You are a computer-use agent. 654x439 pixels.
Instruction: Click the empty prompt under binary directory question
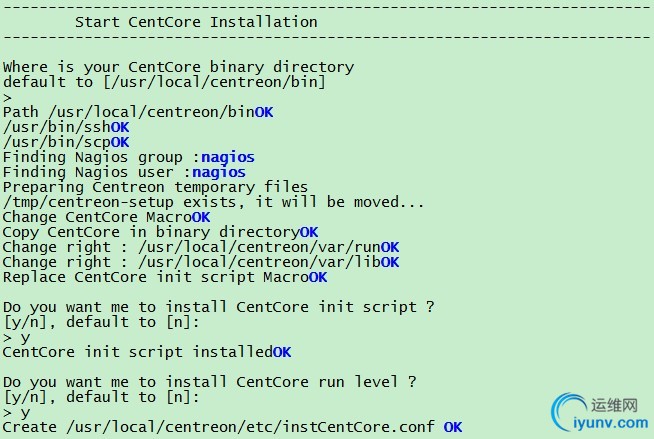click(8, 98)
